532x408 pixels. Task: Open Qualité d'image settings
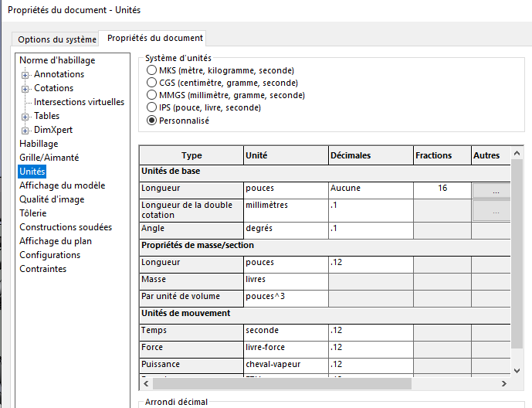(x=52, y=199)
